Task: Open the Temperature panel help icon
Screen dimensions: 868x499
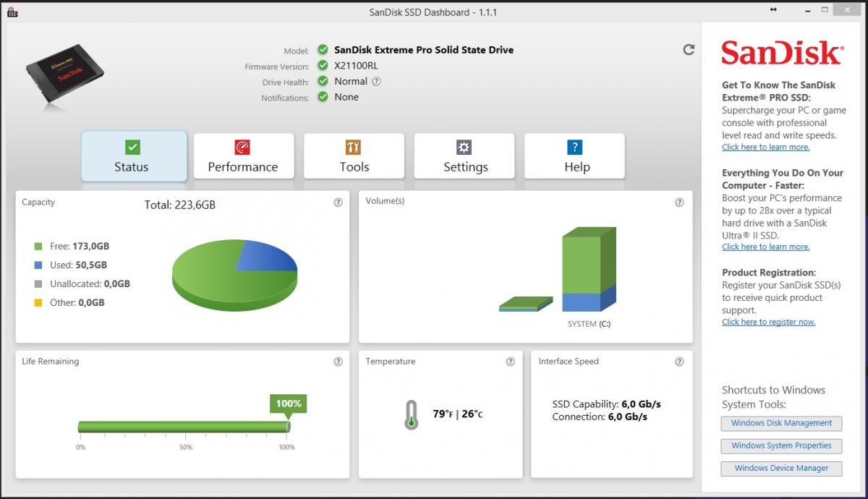Action: click(511, 362)
